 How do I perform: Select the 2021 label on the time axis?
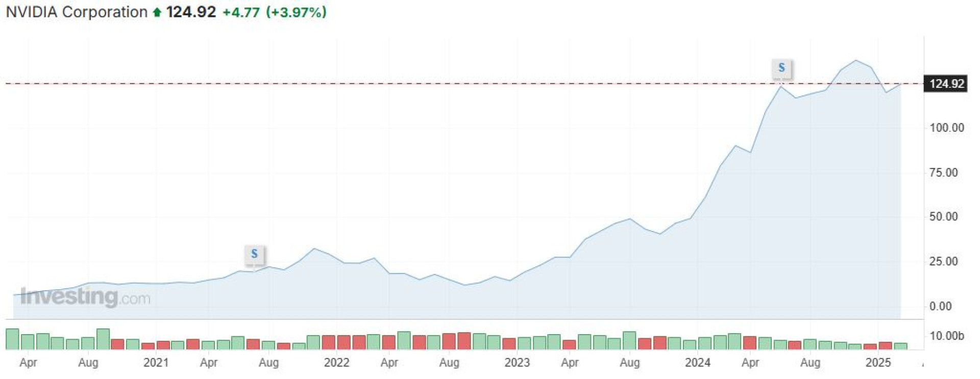pos(156,363)
